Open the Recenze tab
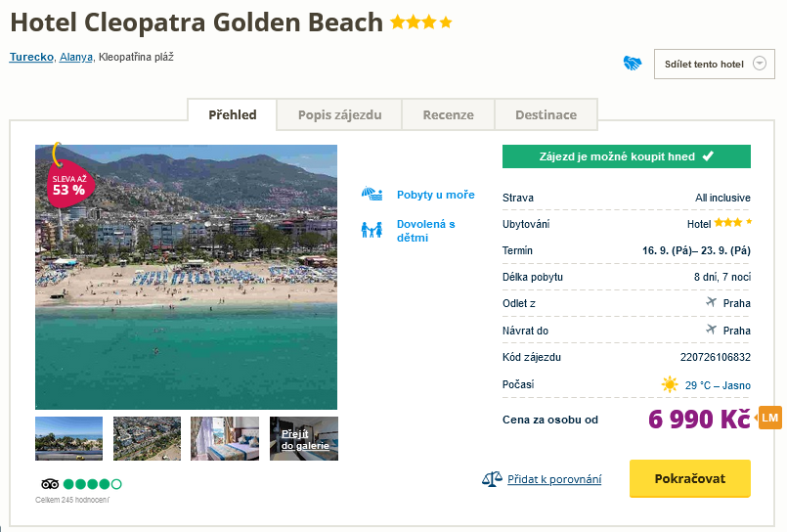The image size is (787, 532). (448, 115)
